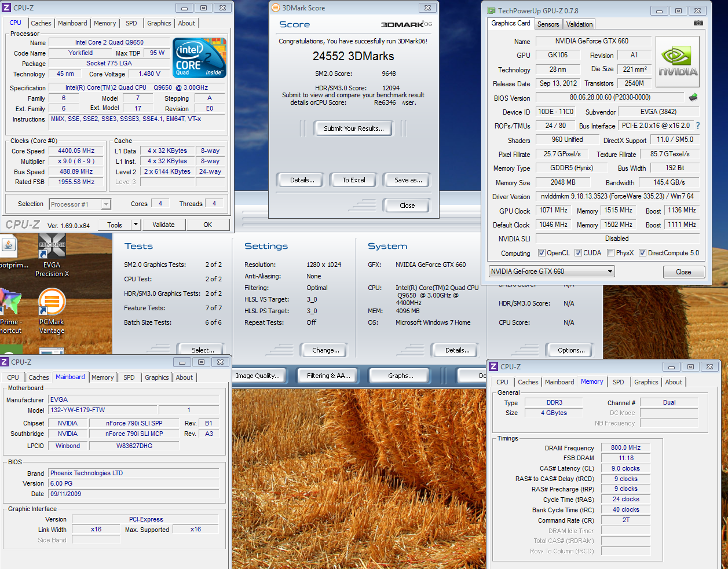Screen dimensions: 728x569
Task: Enable the PhysX checkbox in GPU-Z
Action: click(610, 253)
